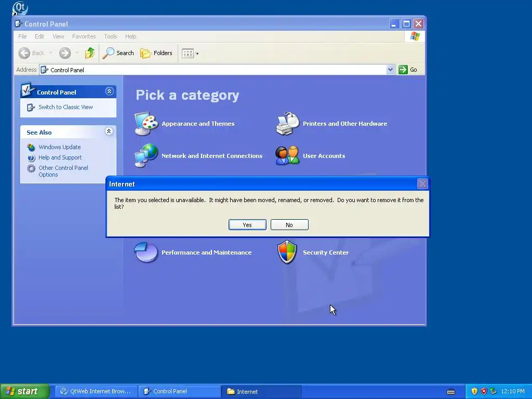532x399 pixels.
Task: Click Yes in the Internet dialog
Action: pyautogui.click(x=247, y=224)
